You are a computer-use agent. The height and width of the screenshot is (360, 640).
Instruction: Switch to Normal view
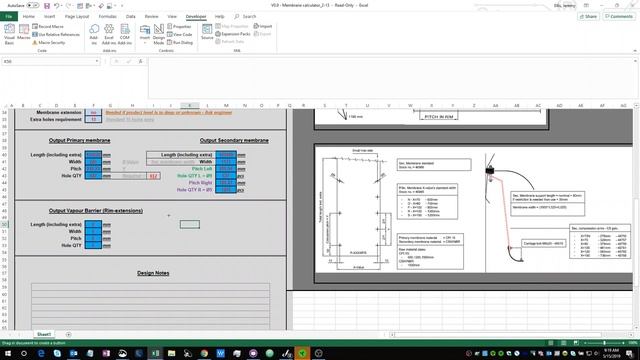click(x=551, y=343)
